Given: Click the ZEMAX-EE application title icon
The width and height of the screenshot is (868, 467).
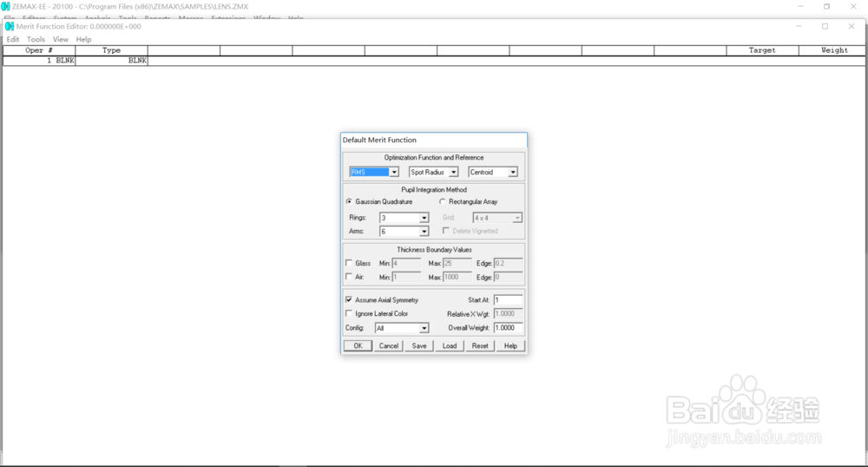Looking at the screenshot, I should pyautogui.click(x=5, y=6).
